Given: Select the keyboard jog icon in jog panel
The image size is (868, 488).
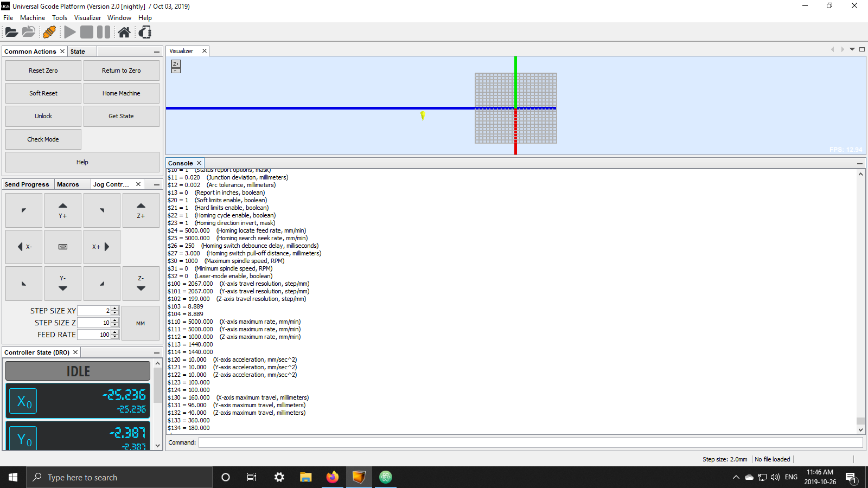Looking at the screenshot, I should click(x=62, y=247).
